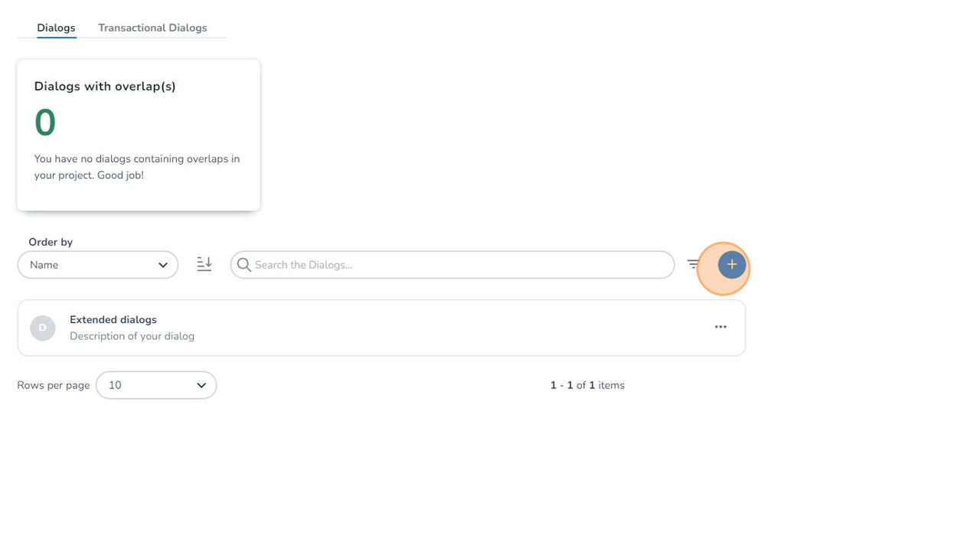Open the Order by Name dropdown

click(x=97, y=265)
